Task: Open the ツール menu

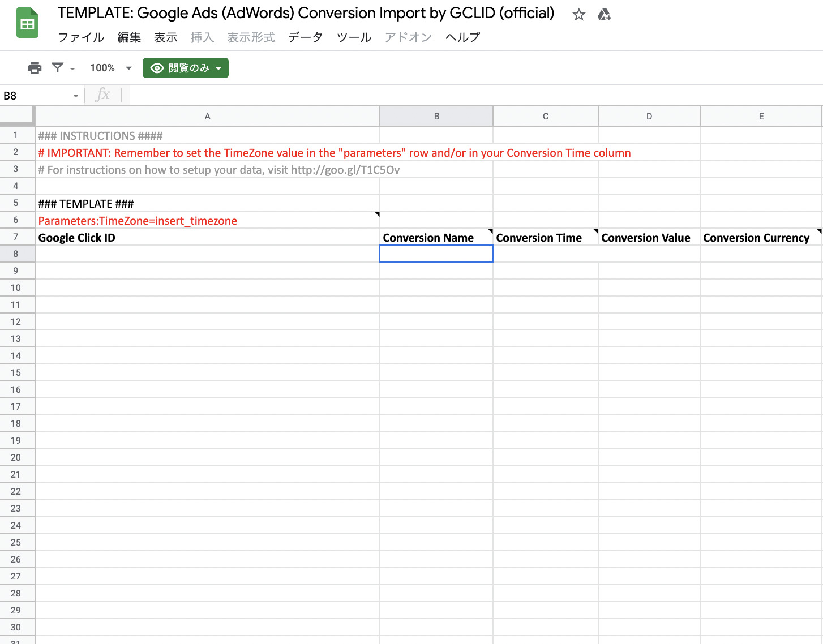Action: coord(354,37)
